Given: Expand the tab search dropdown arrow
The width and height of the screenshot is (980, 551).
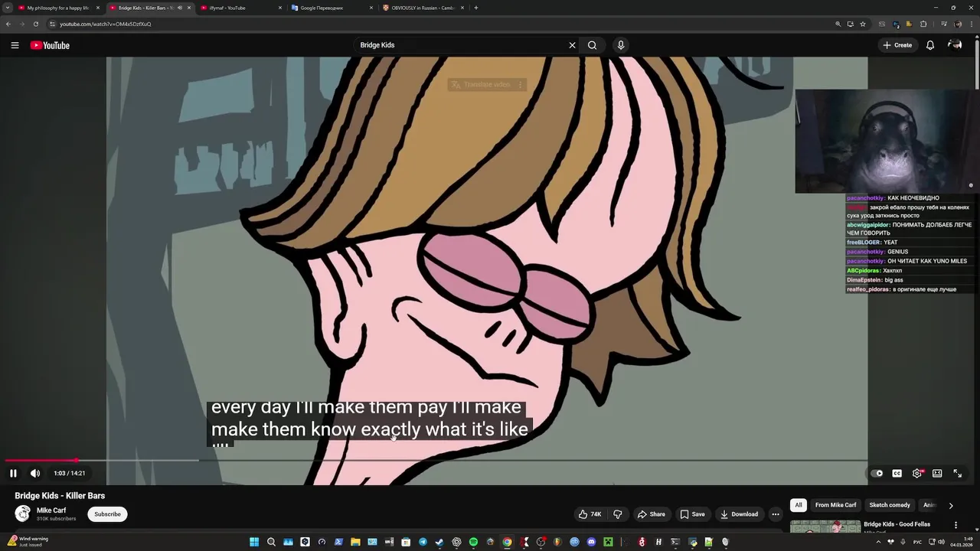Looking at the screenshot, I should click(8, 8).
